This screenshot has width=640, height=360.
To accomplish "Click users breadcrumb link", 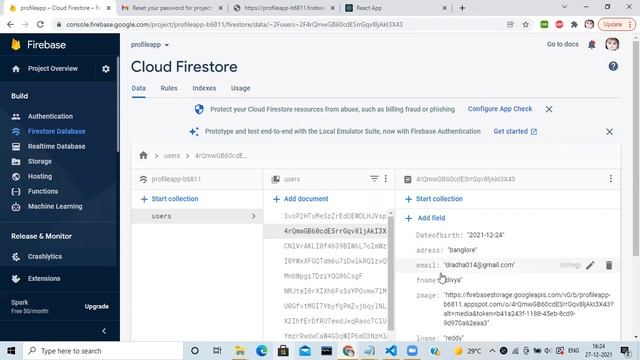I will point(171,156).
